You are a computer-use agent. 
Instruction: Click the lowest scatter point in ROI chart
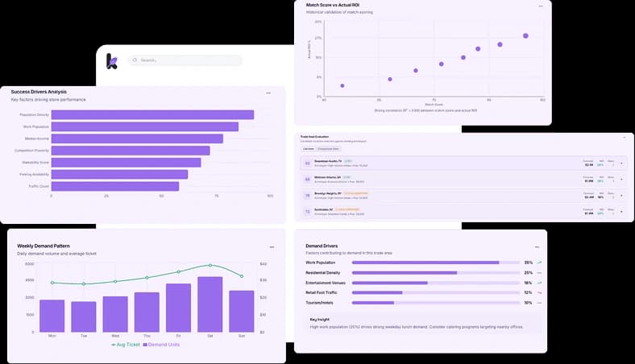(342, 86)
